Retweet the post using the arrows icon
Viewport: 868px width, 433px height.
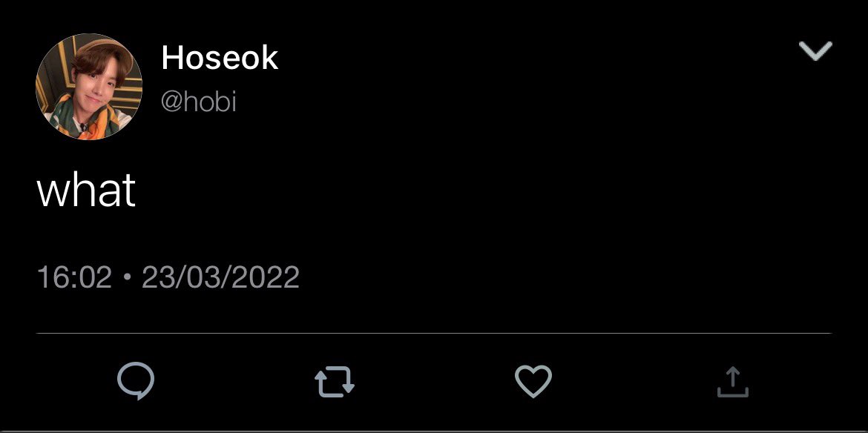(x=335, y=382)
